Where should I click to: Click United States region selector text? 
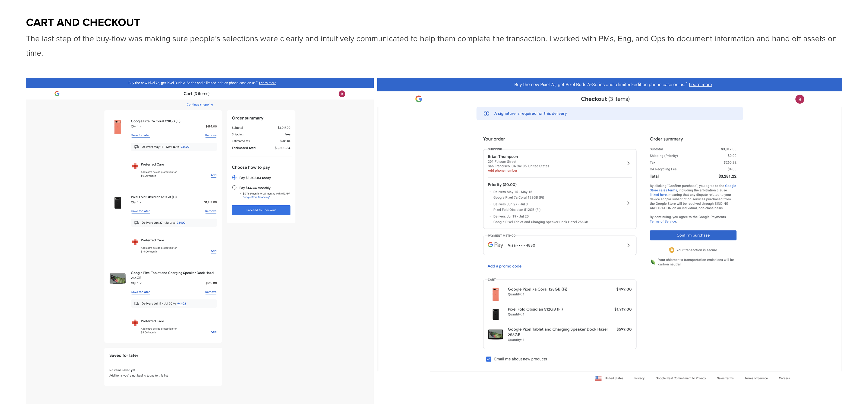pos(614,378)
